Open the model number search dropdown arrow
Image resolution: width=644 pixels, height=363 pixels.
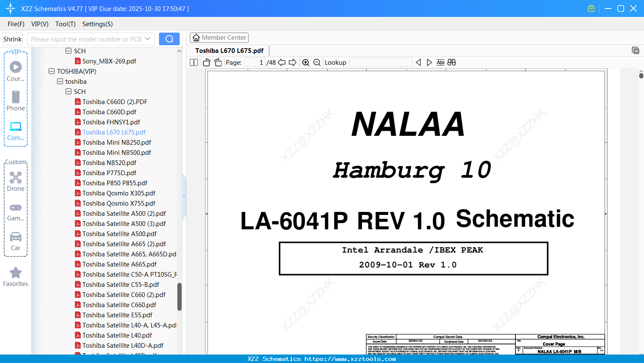click(148, 39)
